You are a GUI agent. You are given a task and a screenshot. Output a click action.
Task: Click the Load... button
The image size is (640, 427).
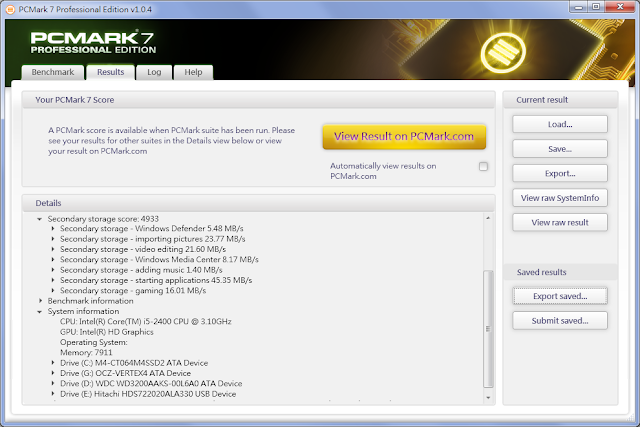click(x=560, y=125)
